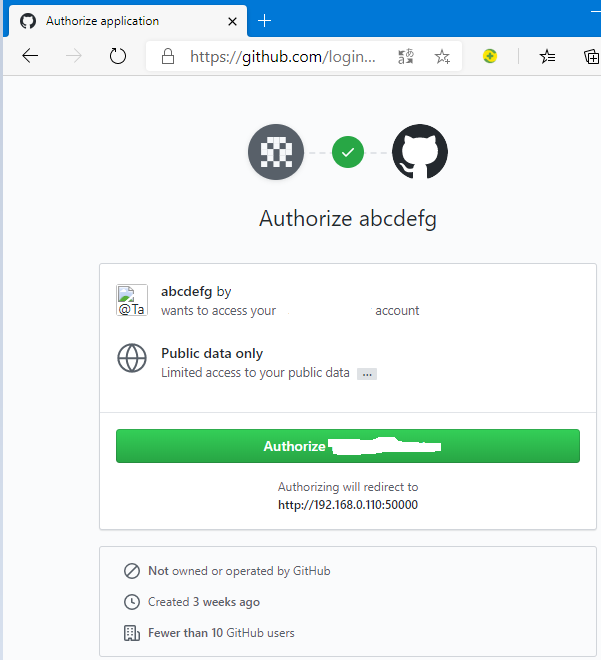The height and width of the screenshot is (660, 601).
Task: Click the GitHub Octocat logo
Action: point(420,152)
